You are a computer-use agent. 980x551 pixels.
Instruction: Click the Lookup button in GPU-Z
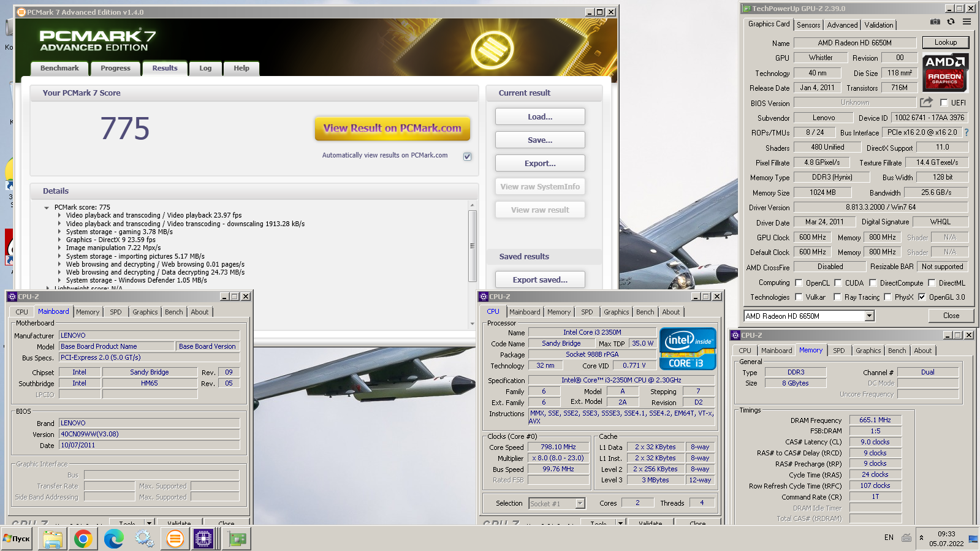pos(946,42)
